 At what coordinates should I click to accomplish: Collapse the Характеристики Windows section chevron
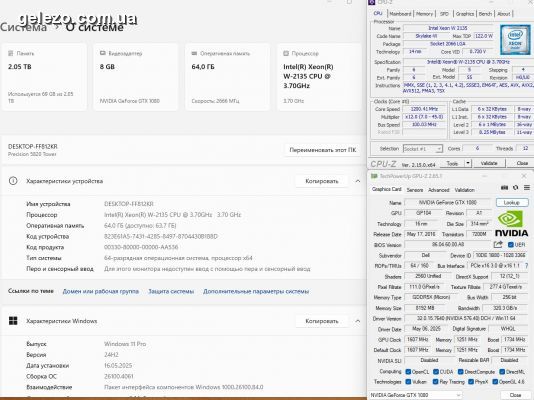coord(358,321)
